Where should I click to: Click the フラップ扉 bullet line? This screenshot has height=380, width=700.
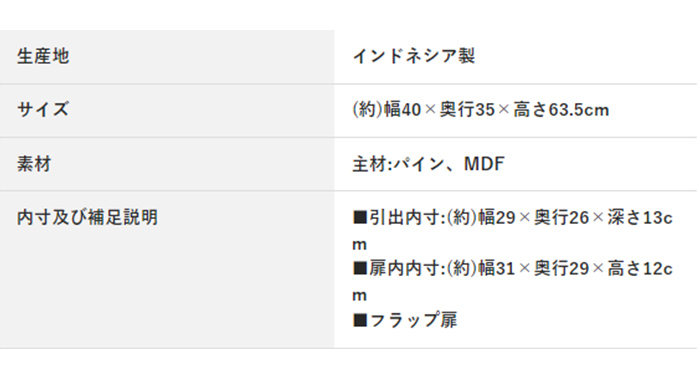click(x=405, y=320)
